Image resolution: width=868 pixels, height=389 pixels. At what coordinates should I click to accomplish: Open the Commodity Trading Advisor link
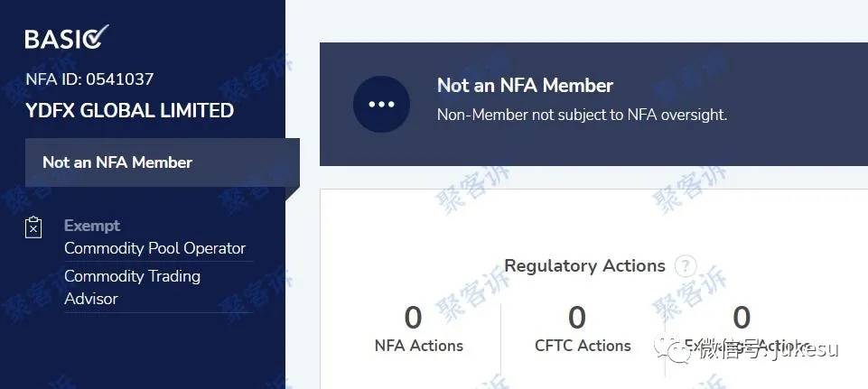pos(132,287)
